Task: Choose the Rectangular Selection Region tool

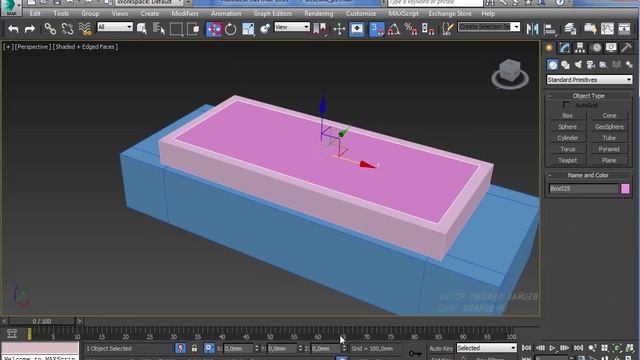Action: coord(176,29)
